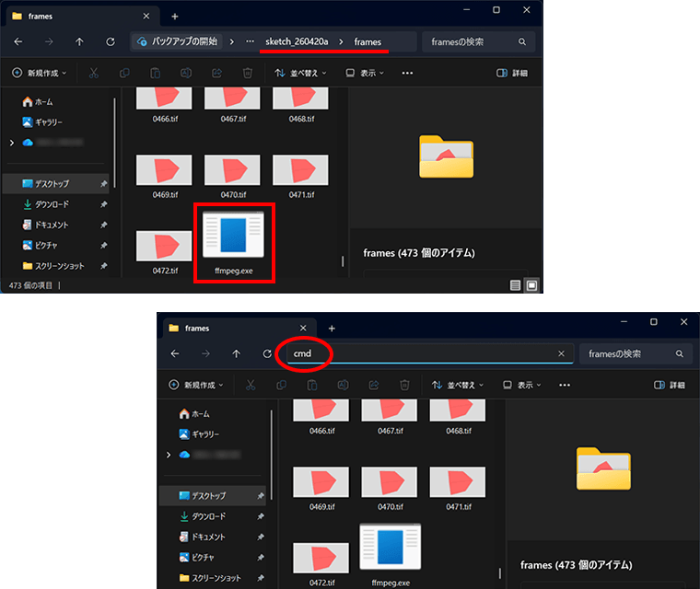Image resolution: width=700 pixels, height=589 pixels.
Task: Open the three-dot more options in the upper toolbar
Action: pos(407,73)
